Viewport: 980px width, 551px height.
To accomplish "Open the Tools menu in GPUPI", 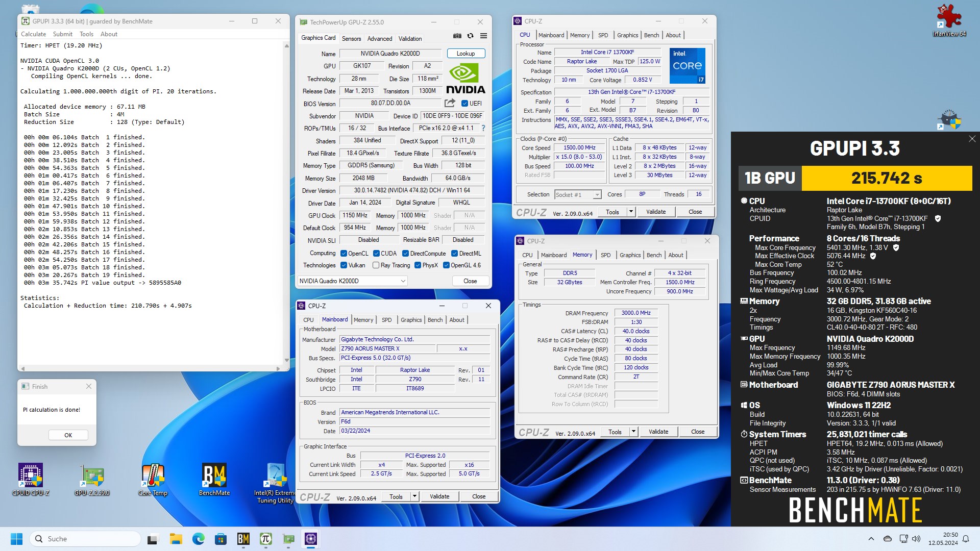I will (x=86, y=34).
